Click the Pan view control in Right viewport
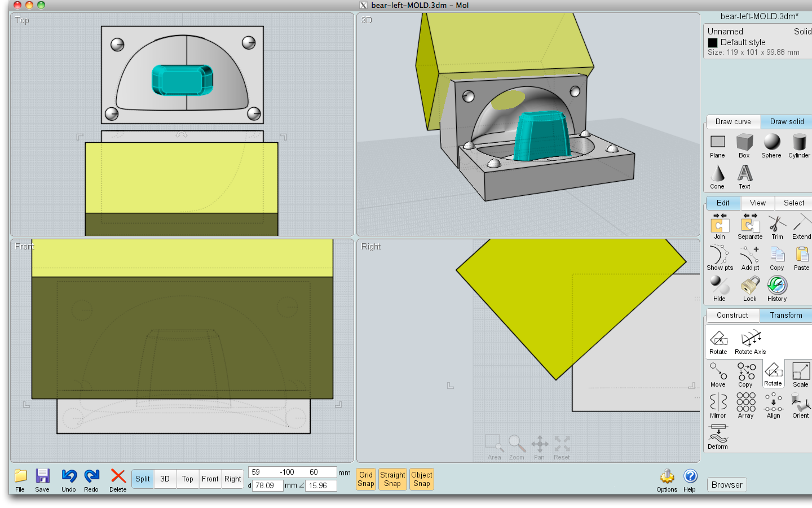This screenshot has width=812, height=508. (x=540, y=448)
